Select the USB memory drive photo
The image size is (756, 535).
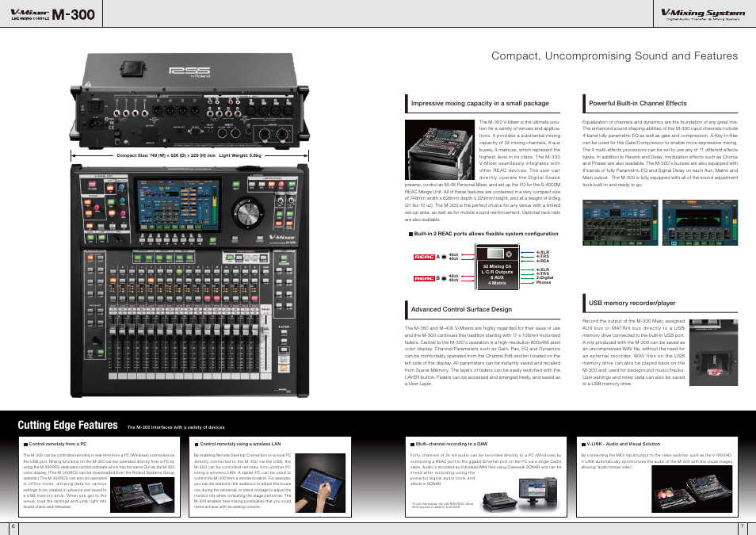click(x=713, y=352)
